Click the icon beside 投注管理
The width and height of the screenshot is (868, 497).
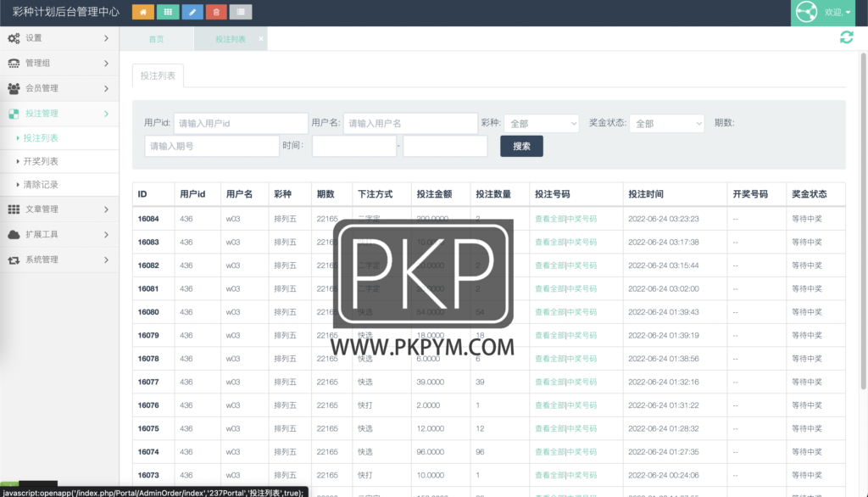pyautogui.click(x=14, y=114)
